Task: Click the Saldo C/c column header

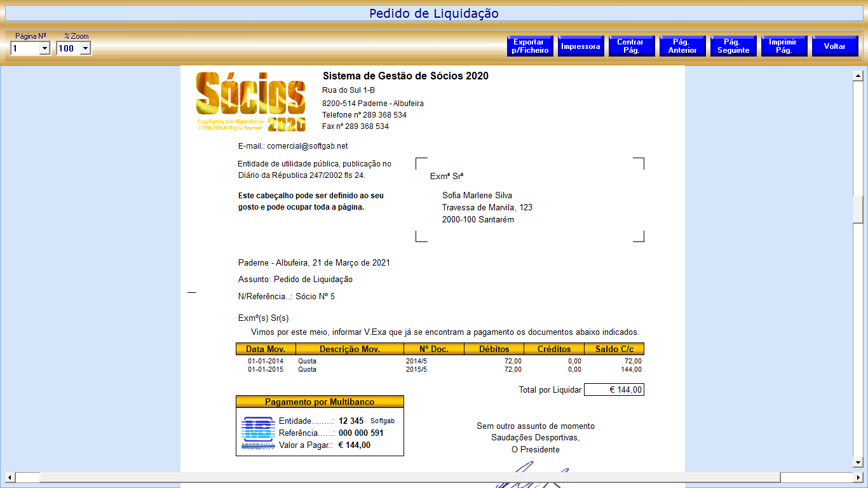Action: point(614,349)
